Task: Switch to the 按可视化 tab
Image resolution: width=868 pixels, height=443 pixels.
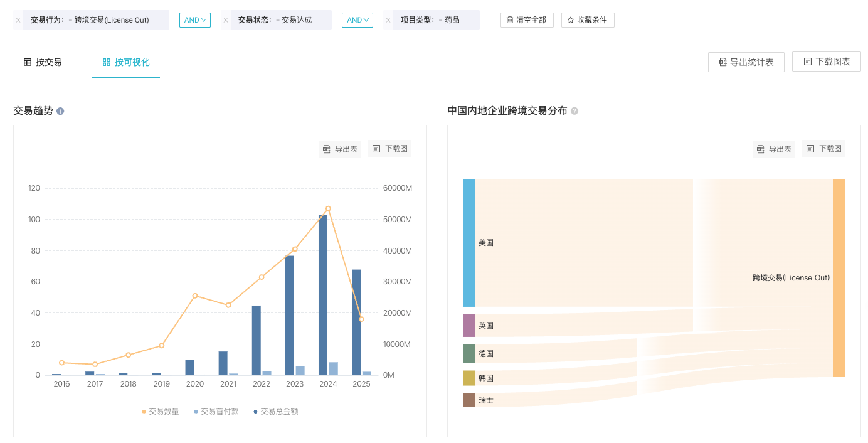Action: coord(126,62)
